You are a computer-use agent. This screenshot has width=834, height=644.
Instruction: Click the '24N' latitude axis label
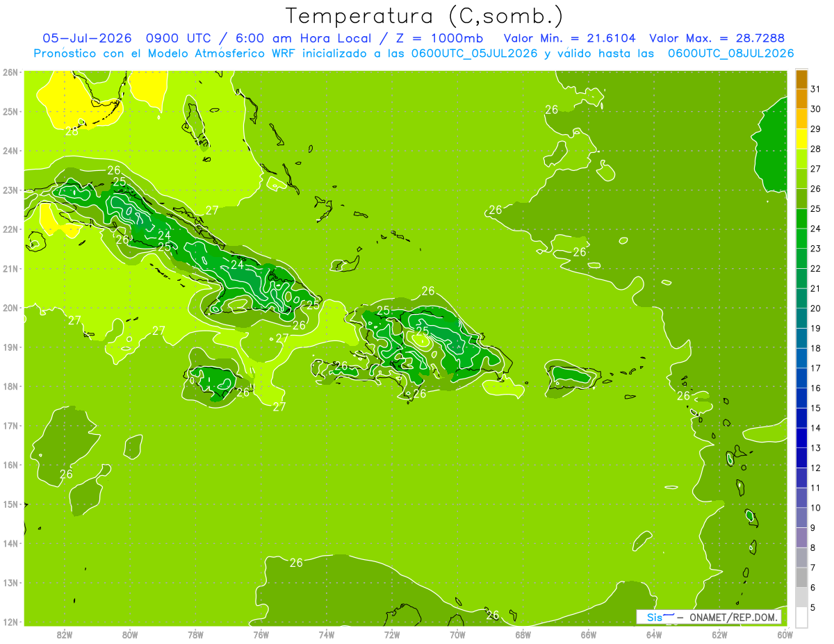click(10, 151)
